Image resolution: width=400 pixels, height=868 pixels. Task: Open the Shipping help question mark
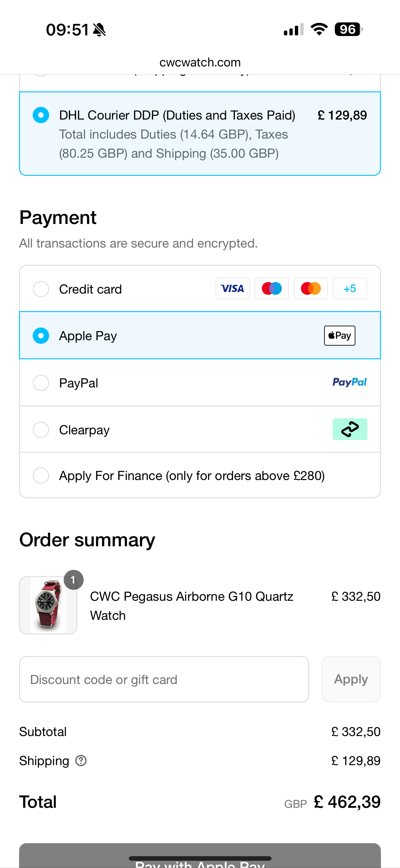(81, 761)
